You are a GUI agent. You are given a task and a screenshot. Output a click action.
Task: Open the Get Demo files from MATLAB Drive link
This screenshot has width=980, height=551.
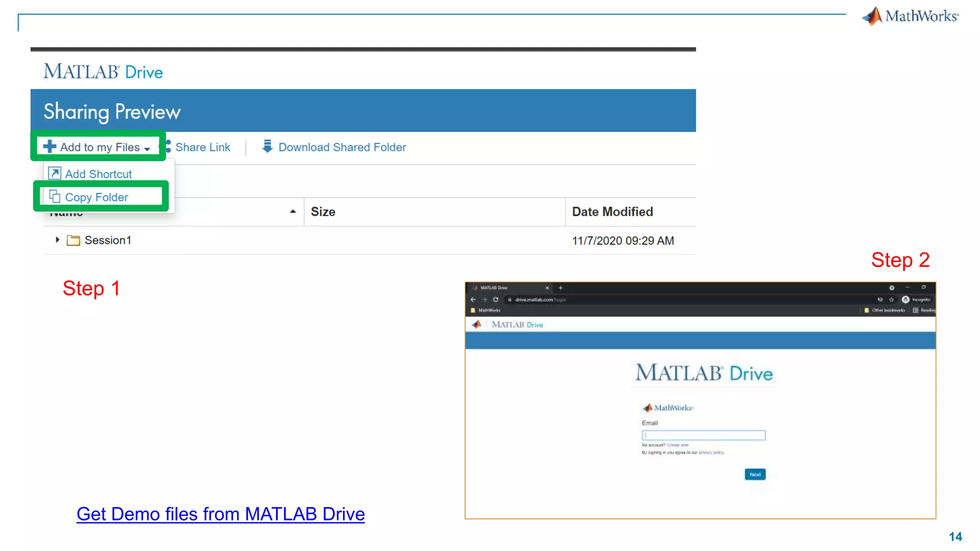pyautogui.click(x=221, y=514)
